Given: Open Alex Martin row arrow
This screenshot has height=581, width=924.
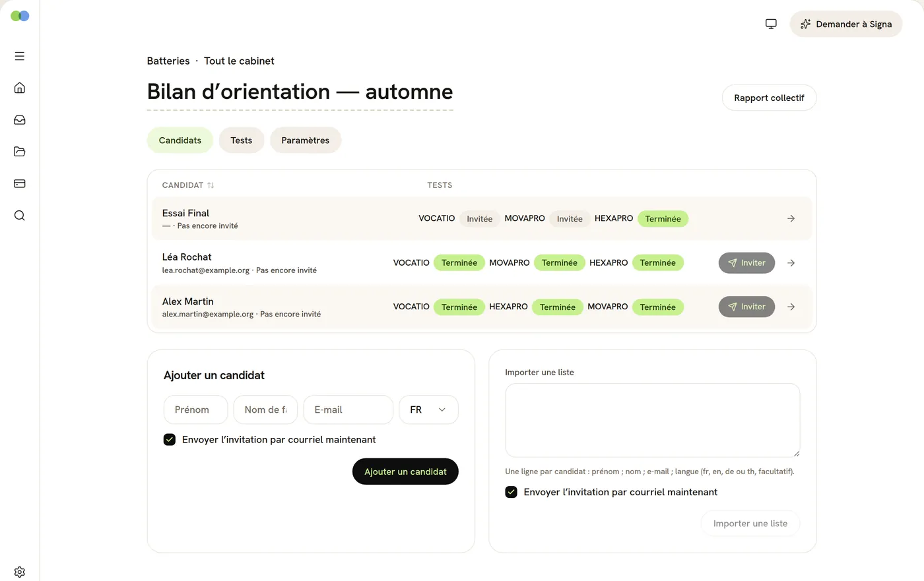Looking at the screenshot, I should 791,307.
